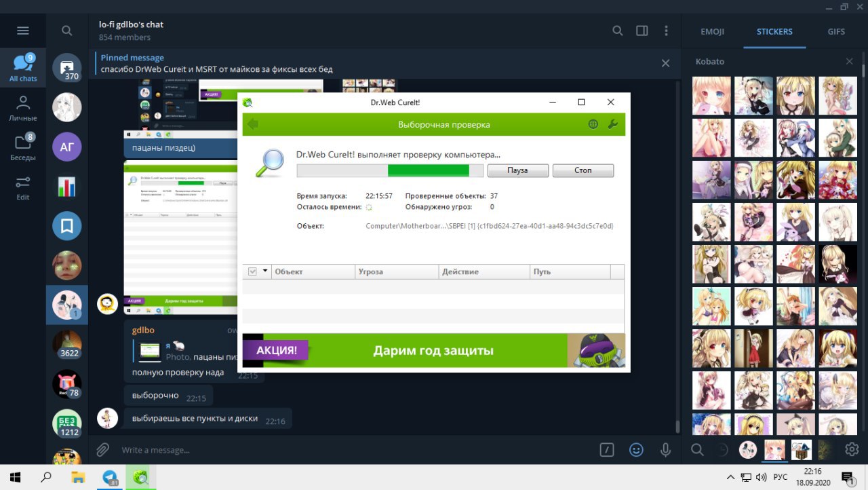Sort by Объект column header
Viewport: 868px width, 490px height.
point(313,271)
